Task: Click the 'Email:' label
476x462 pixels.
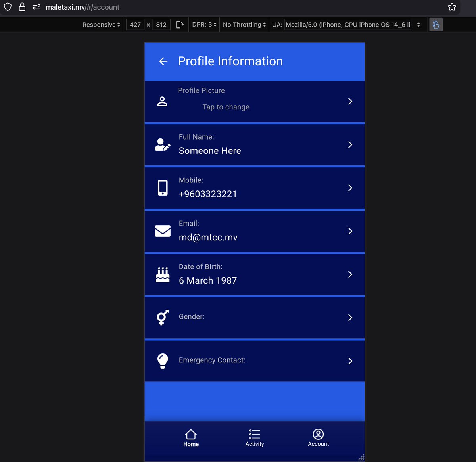Action: coord(189,223)
